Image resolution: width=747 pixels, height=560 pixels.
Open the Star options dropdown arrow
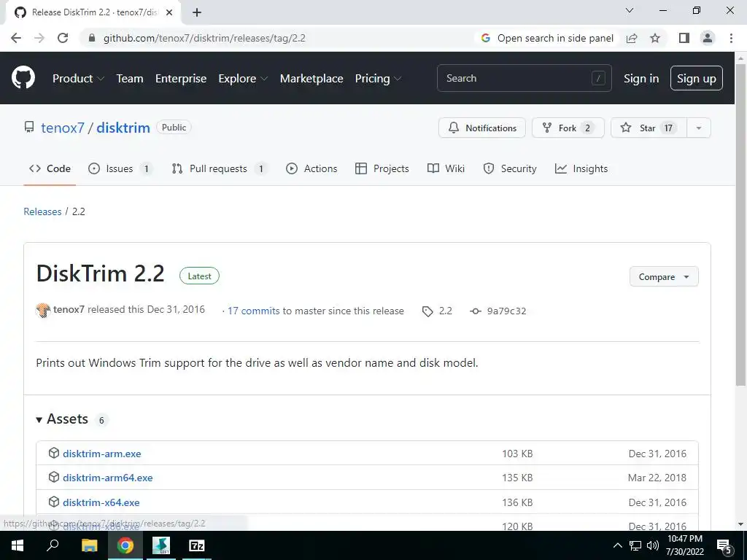[698, 128]
